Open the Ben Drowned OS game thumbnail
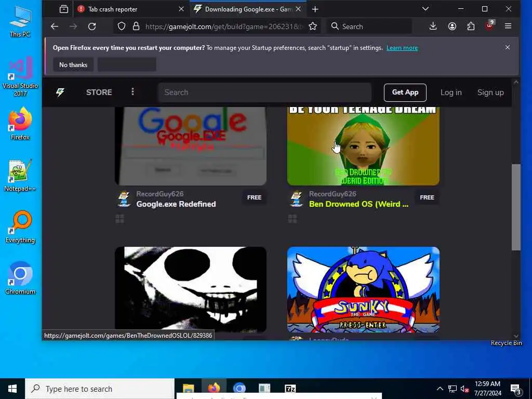Viewport: 532px width, 399px height. click(x=363, y=146)
